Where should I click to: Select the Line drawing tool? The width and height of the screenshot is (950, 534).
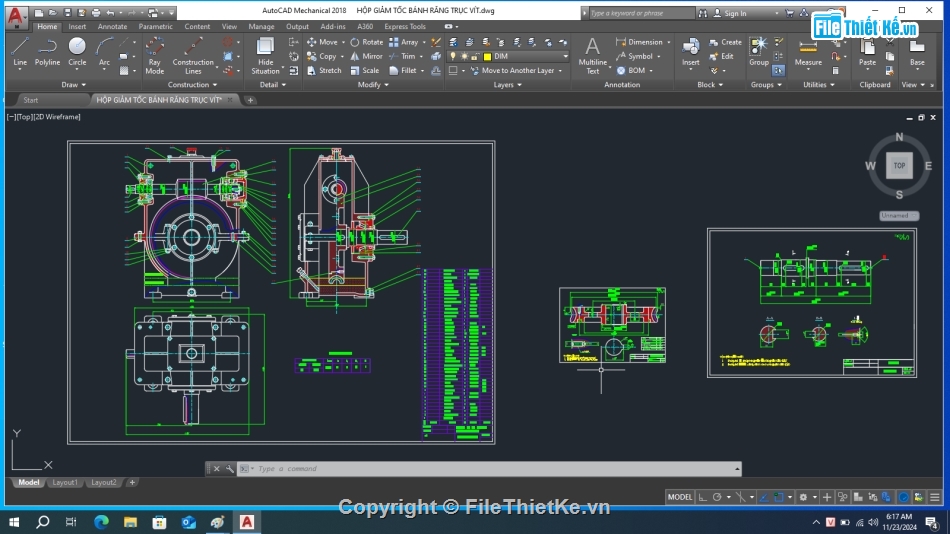[x=19, y=52]
